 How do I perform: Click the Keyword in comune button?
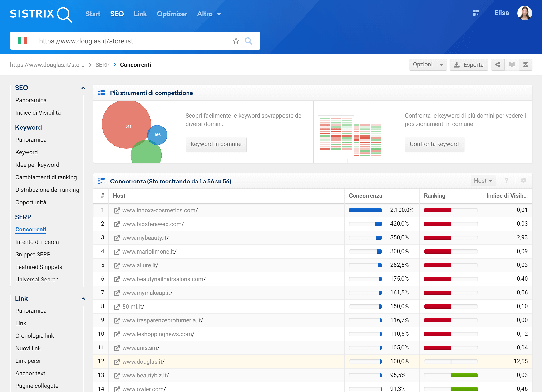click(x=216, y=144)
